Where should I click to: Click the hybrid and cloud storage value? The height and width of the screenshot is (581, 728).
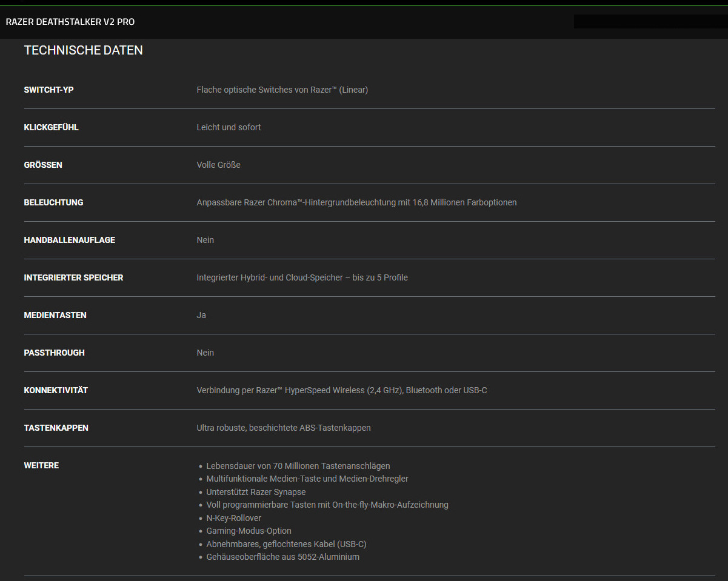tap(302, 277)
